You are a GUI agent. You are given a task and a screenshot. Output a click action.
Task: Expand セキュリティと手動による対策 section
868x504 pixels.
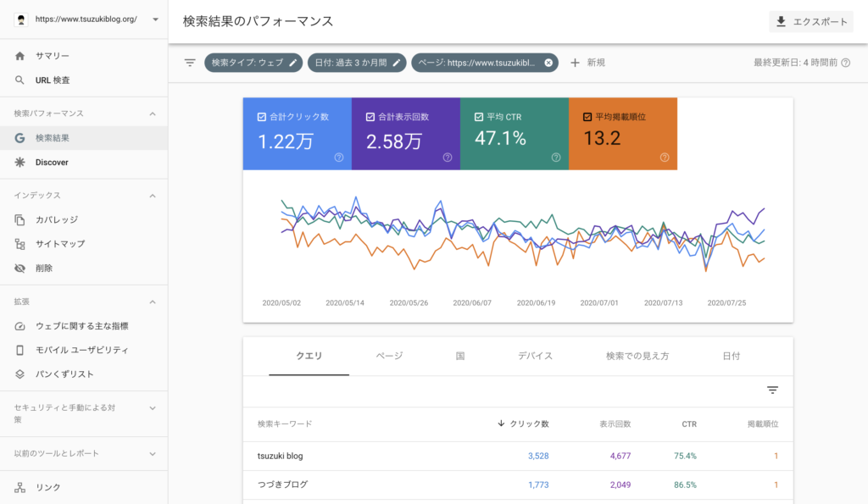pyautogui.click(x=153, y=408)
